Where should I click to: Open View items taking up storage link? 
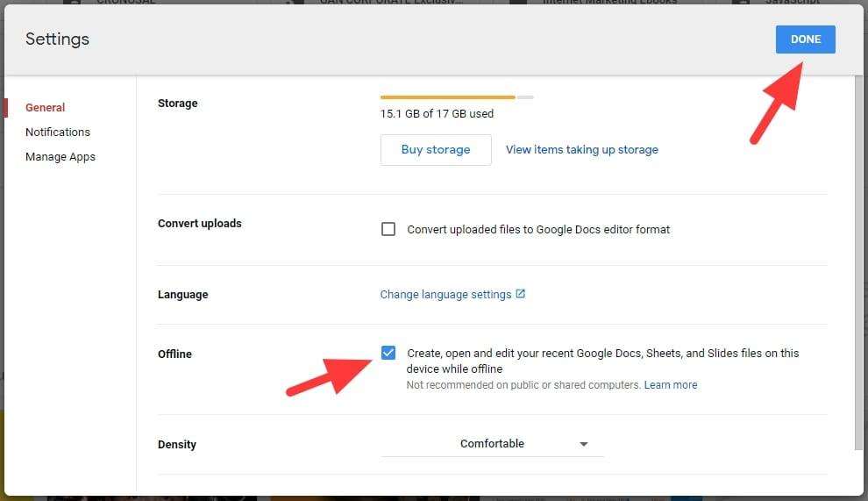coord(582,150)
